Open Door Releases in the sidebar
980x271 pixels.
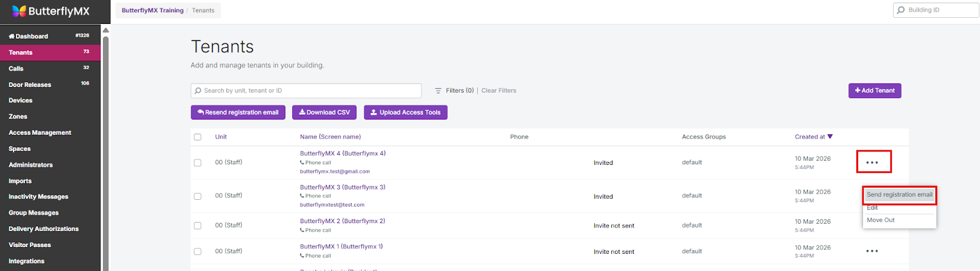pos(30,85)
